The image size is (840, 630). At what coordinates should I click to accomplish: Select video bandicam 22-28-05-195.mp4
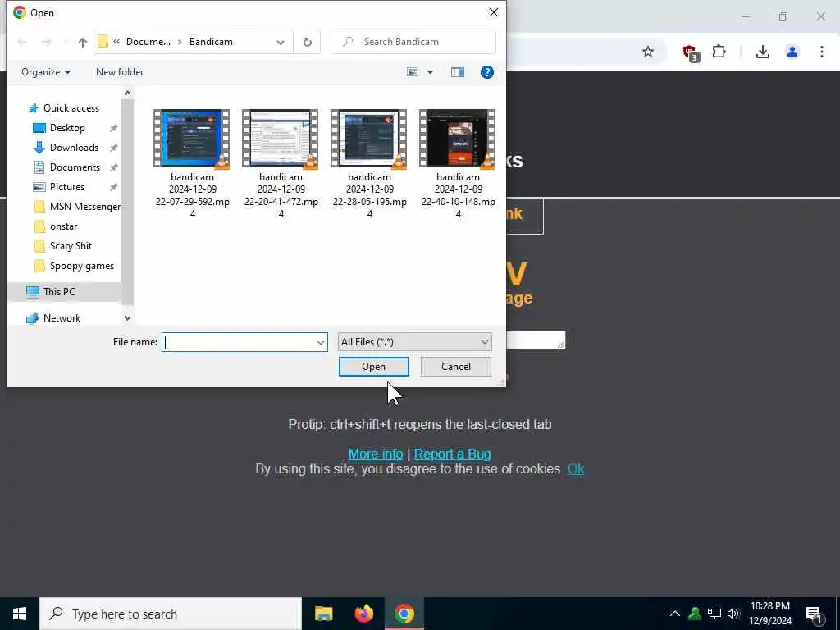tap(369, 163)
